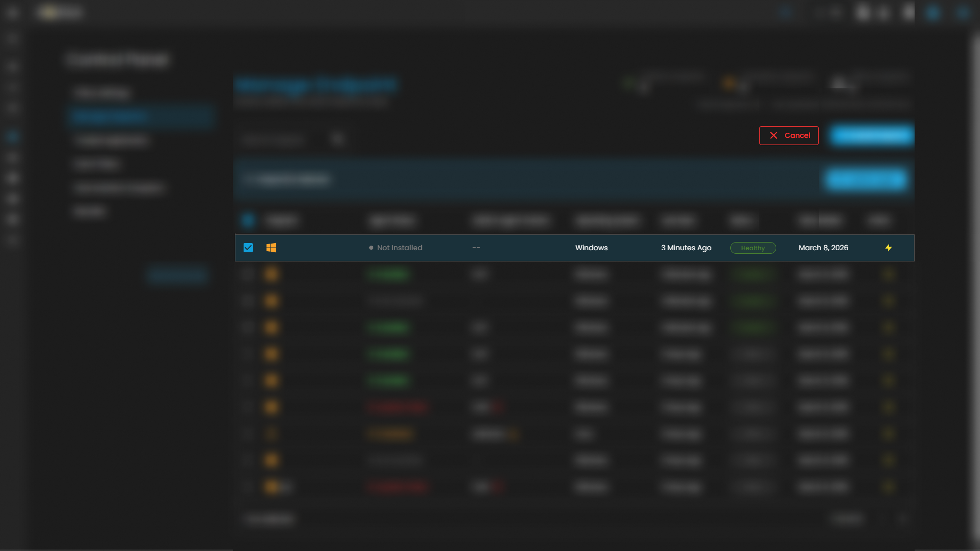Image resolution: width=980 pixels, height=551 pixels.
Task: Click the 3 Minutes Ago cell
Action: (x=686, y=248)
